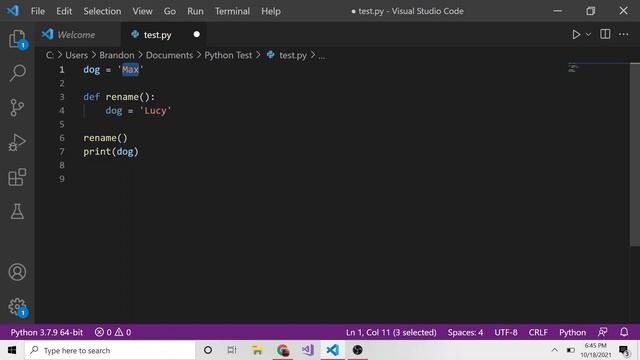
Task: Click the rename() call on line 6
Action: pyautogui.click(x=105, y=138)
